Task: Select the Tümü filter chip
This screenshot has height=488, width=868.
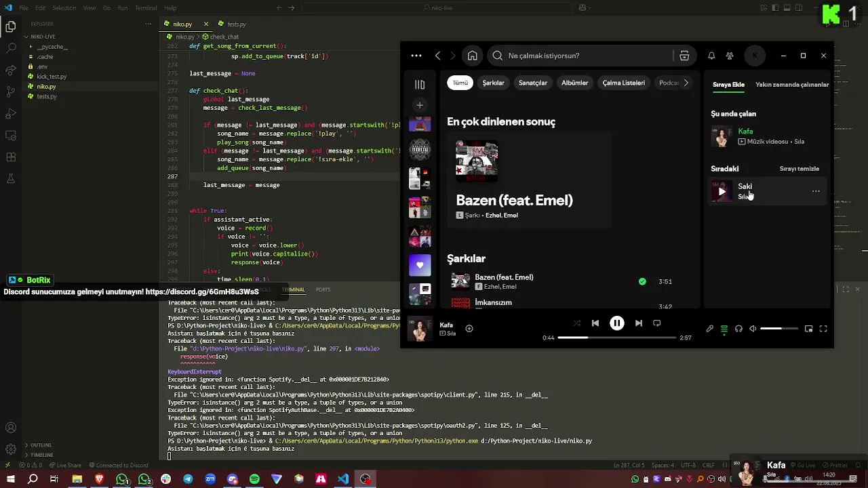Action: click(460, 83)
